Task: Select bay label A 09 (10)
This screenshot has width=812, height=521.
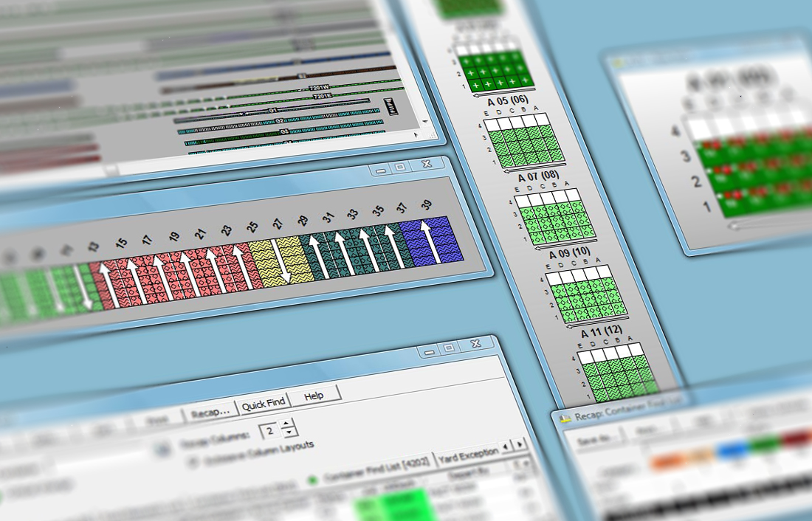Action: tap(570, 253)
